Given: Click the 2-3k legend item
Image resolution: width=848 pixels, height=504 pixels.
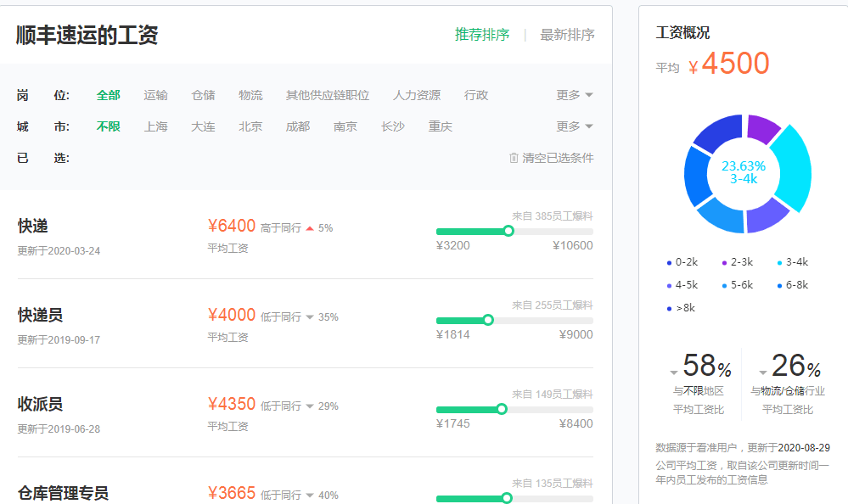Looking at the screenshot, I should (x=738, y=262).
